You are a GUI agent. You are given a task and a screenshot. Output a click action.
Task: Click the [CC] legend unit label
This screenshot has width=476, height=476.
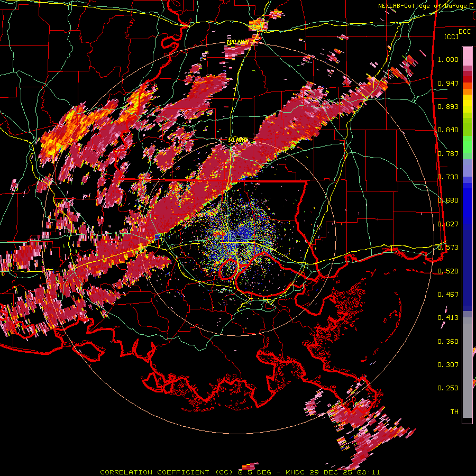[452, 36]
